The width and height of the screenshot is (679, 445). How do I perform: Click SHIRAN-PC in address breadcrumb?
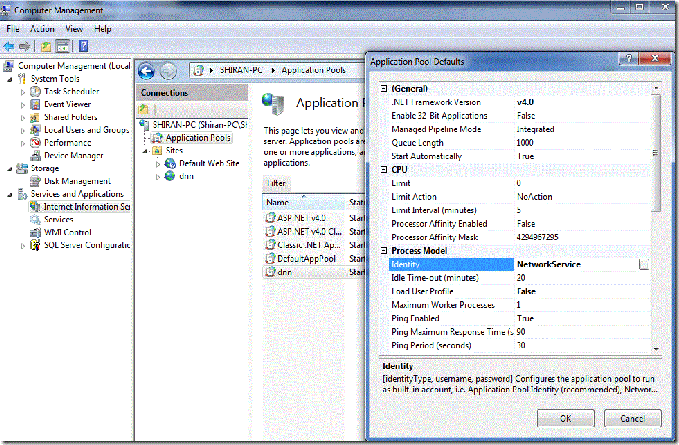pyautogui.click(x=240, y=70)
